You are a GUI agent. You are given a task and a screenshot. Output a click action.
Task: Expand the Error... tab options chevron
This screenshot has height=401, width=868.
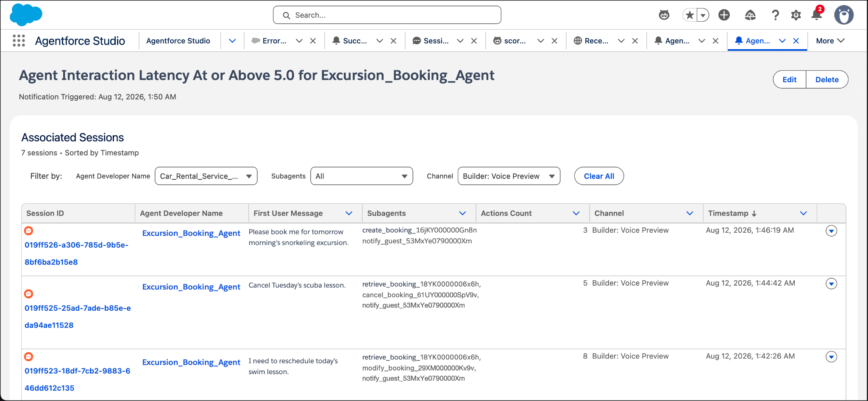coord(299,41)
